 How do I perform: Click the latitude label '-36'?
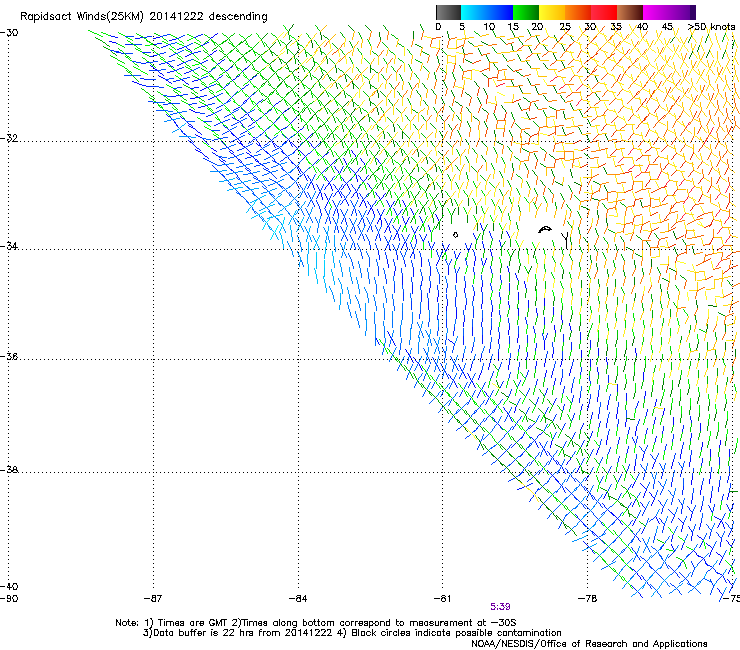click(9, 356)
